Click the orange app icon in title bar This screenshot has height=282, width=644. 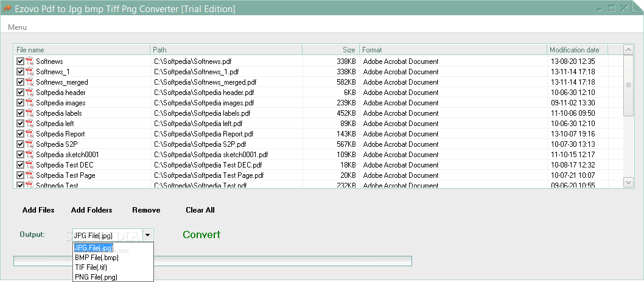[7, 8]
